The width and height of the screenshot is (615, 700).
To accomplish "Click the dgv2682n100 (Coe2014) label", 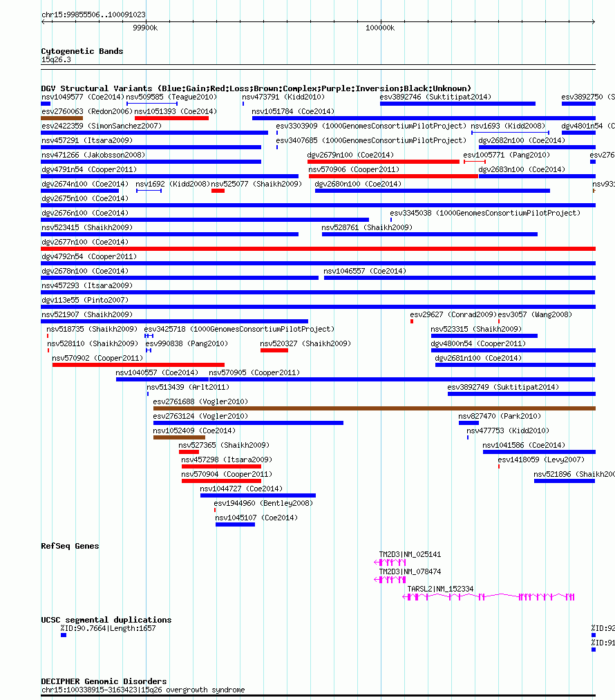I will click(522, 141).
